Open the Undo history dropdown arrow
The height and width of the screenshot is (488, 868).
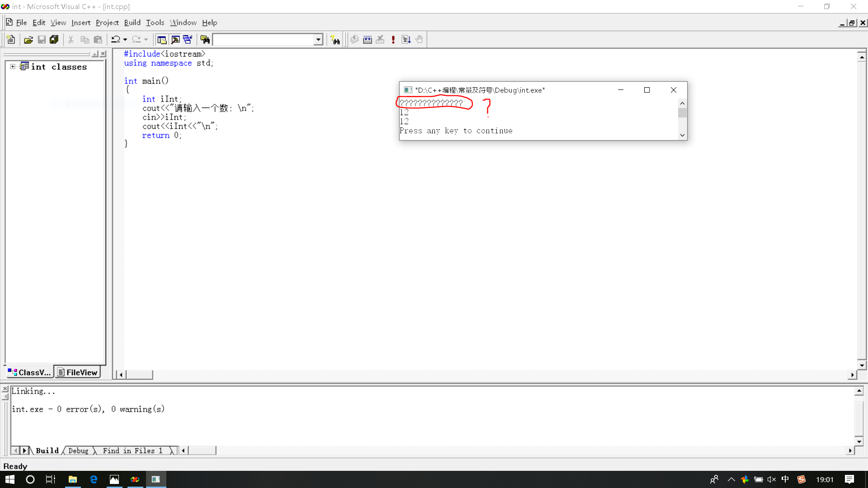point(125,40)
